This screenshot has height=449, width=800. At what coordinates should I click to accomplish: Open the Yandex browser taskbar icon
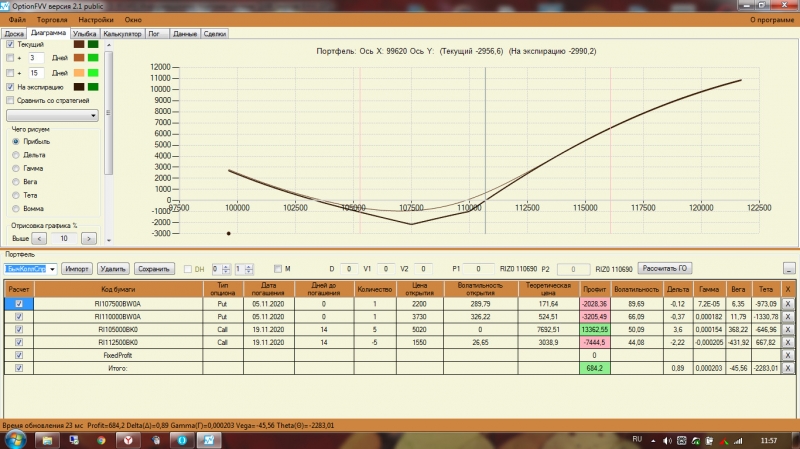(x=128, y=440)
